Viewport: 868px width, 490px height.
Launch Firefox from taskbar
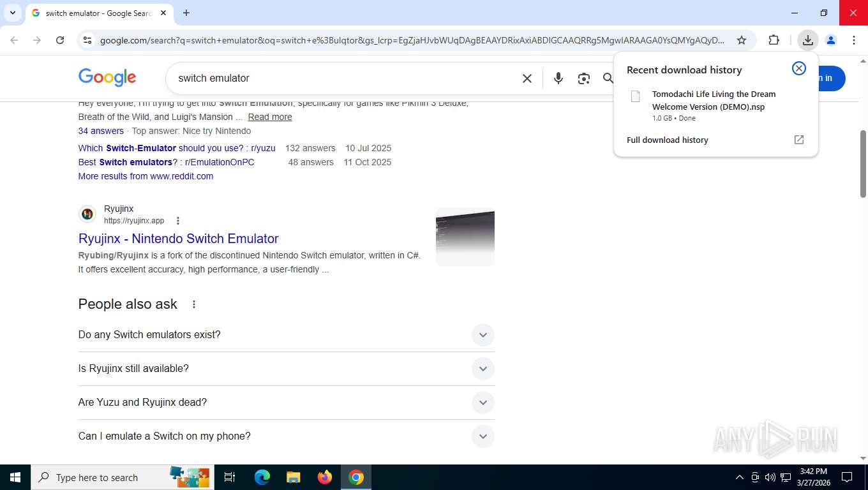pyautogui.click(x=325, y=477)
